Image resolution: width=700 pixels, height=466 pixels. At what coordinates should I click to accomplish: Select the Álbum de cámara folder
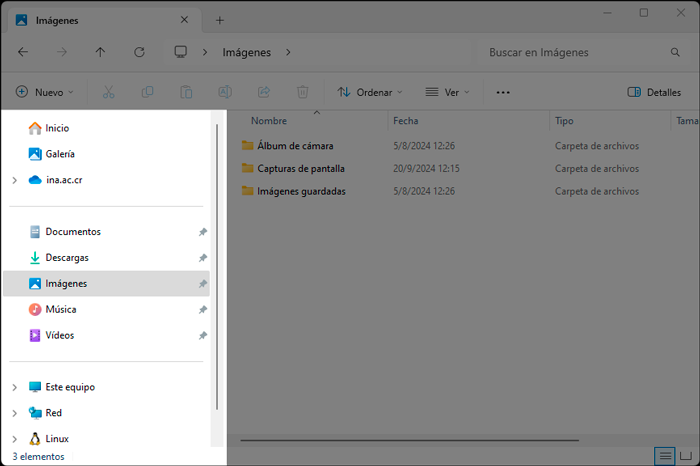tap(295, 146)
